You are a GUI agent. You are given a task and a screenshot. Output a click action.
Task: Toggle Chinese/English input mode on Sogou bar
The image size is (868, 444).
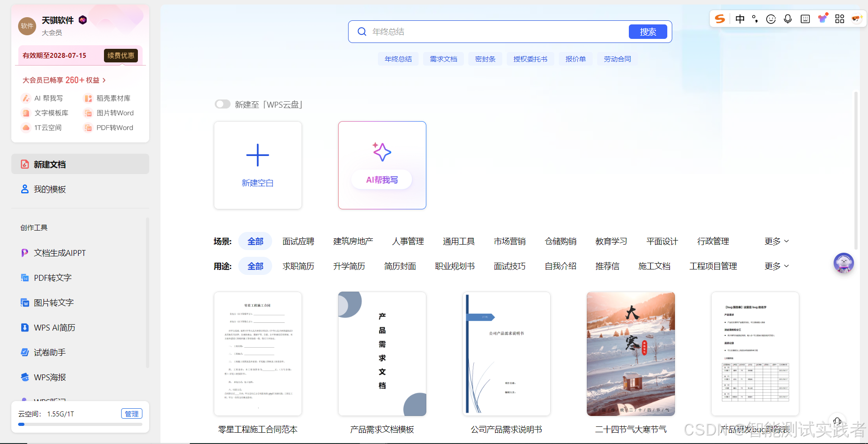click(x=740, y=19)
